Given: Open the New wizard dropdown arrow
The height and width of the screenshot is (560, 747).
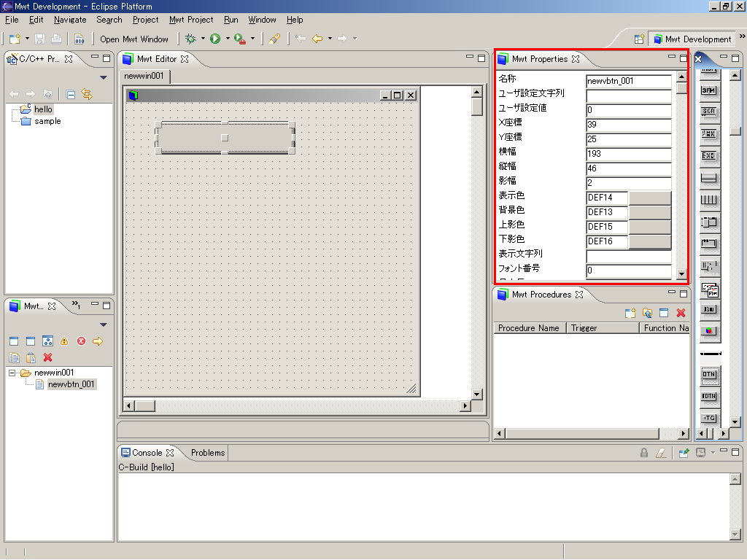Looking at the screenshot, I should (27, 39).
